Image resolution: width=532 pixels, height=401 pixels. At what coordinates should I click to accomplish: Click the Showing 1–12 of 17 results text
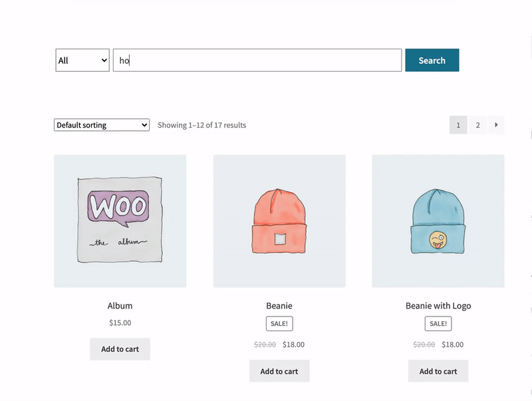[201, 125]
